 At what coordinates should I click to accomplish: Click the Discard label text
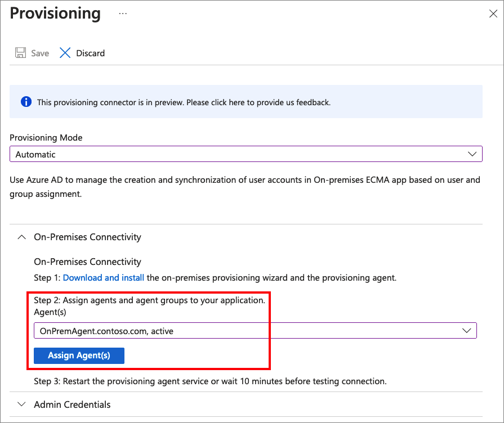click(x=90, y=53)
